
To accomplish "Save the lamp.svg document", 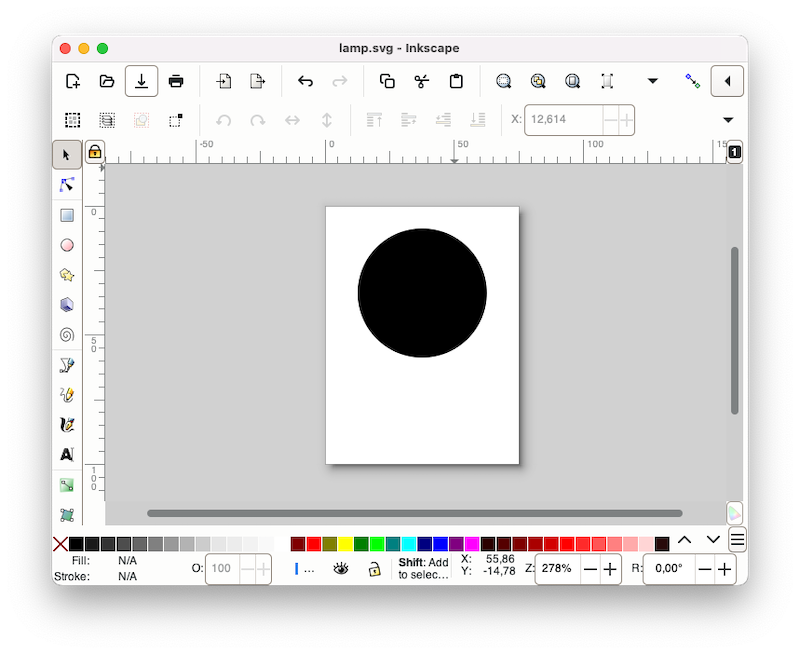I will click(x=141, y=81).
